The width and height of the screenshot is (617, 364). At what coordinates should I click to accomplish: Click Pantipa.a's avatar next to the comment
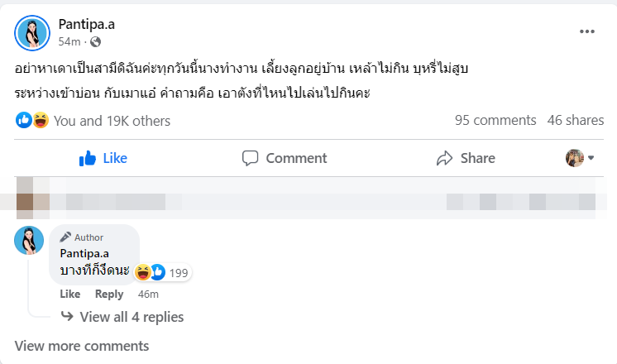(x=29, y=240)
